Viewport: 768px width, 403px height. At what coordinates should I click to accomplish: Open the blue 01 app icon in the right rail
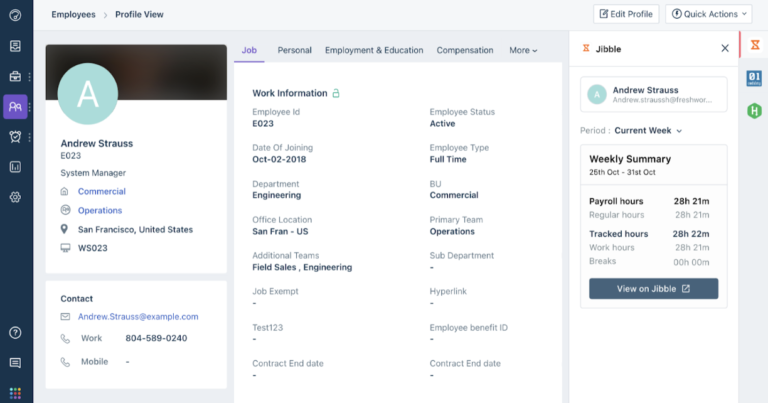pos(754,78)
